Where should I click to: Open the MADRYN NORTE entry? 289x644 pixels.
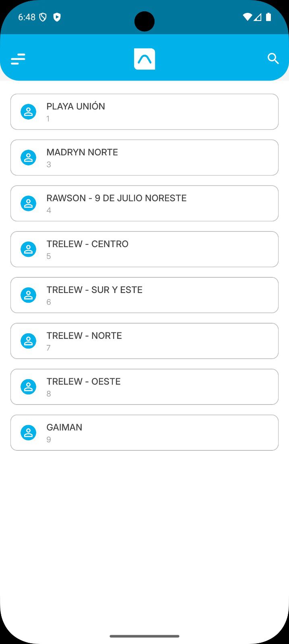(x=144, y=158)
